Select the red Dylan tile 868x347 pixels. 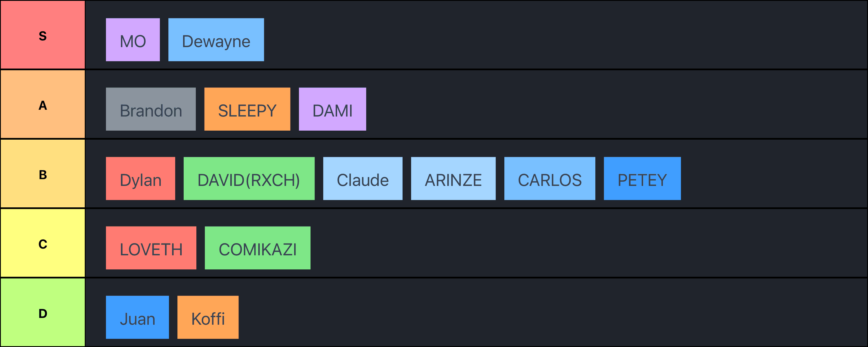pyautogui.click(x=140, y=178)
